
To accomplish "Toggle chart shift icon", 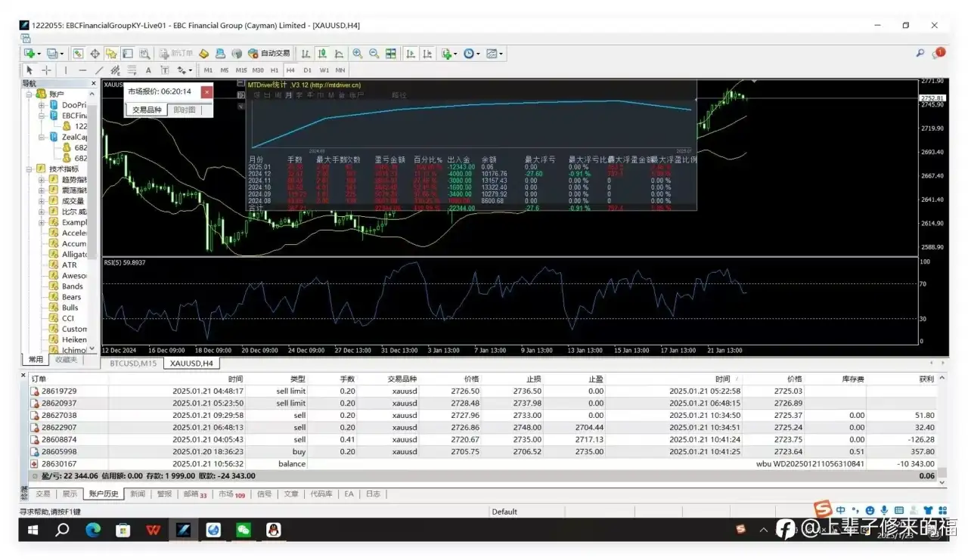I will pyautogui.click(x=427, y=54).
